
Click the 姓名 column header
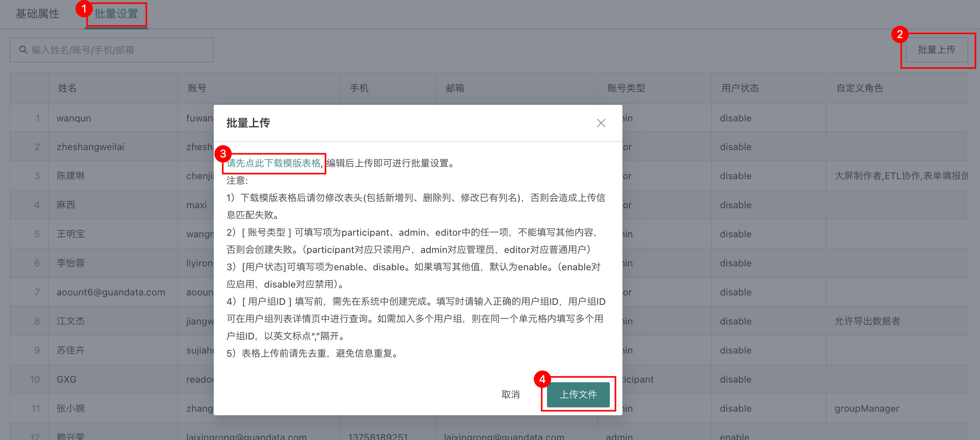67,88
